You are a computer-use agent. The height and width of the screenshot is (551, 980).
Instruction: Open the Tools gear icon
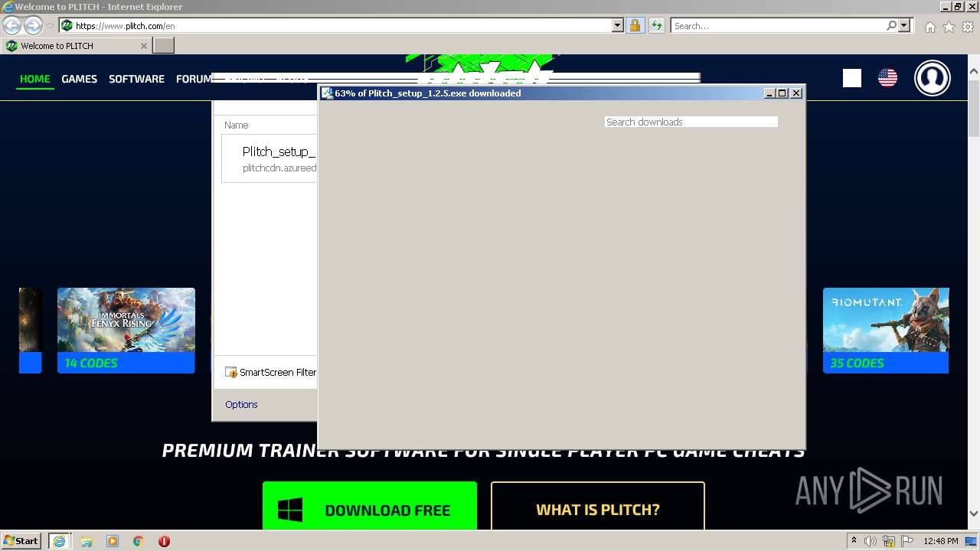coord(968,27)
